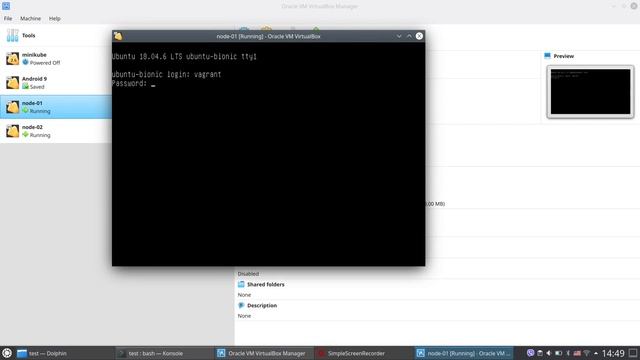Click the Shared folders icon

241,284
